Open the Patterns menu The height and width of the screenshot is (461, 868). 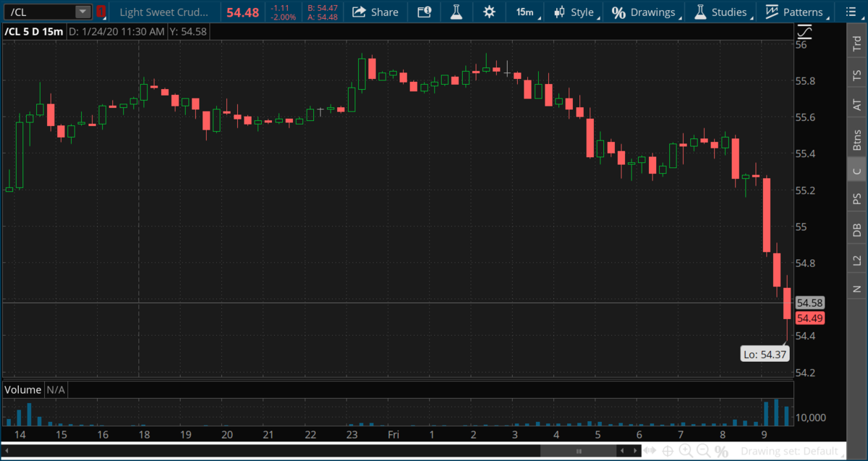tap(796, 12)
